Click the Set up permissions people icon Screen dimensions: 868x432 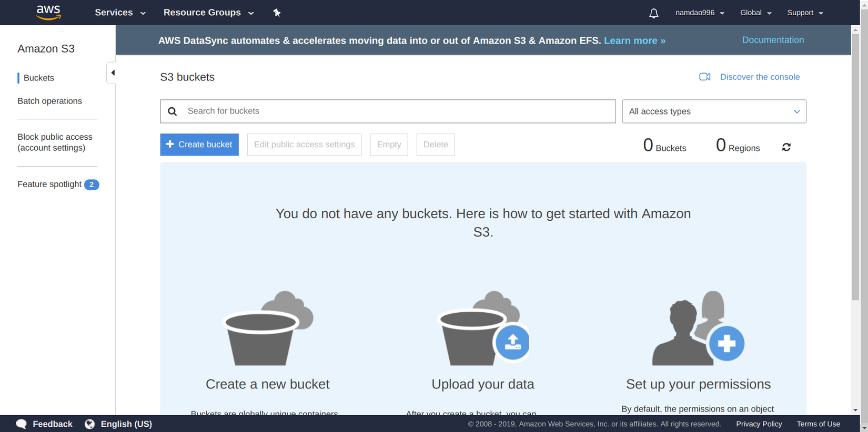pyautogui.click(x=698, y=328)
